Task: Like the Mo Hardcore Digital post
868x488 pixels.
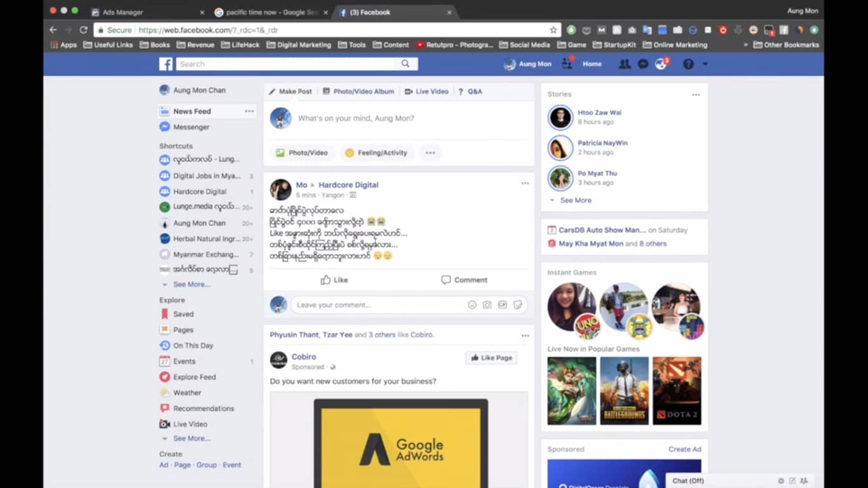Action: pyautogui.click(x=334, y=280)
